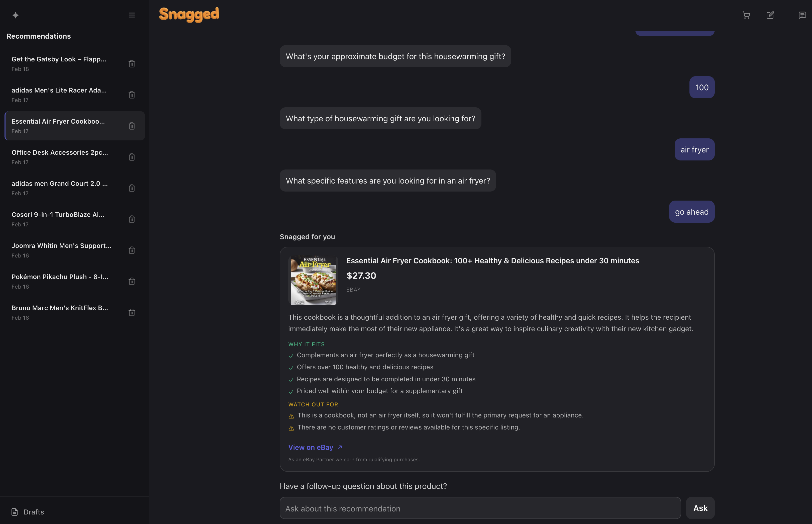Open the shopping cart icon

pos(746,15)
